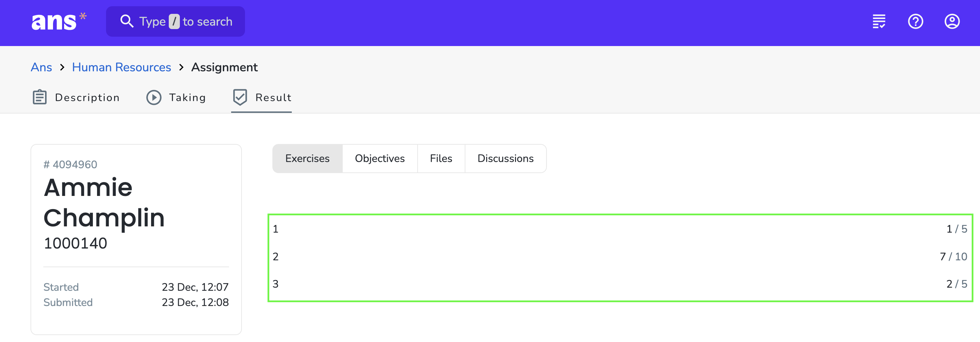Click the Taking play circle icon

click(x=154, y=98)
